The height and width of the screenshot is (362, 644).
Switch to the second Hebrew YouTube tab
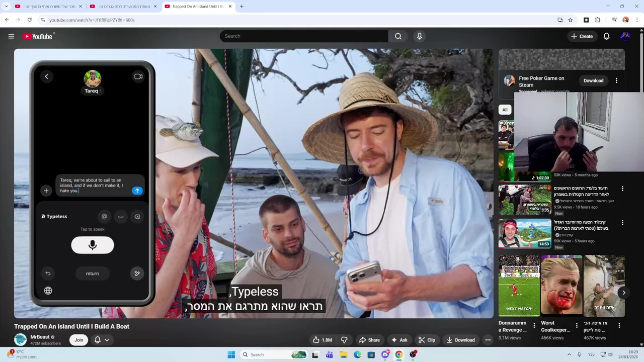pos(123,7)
